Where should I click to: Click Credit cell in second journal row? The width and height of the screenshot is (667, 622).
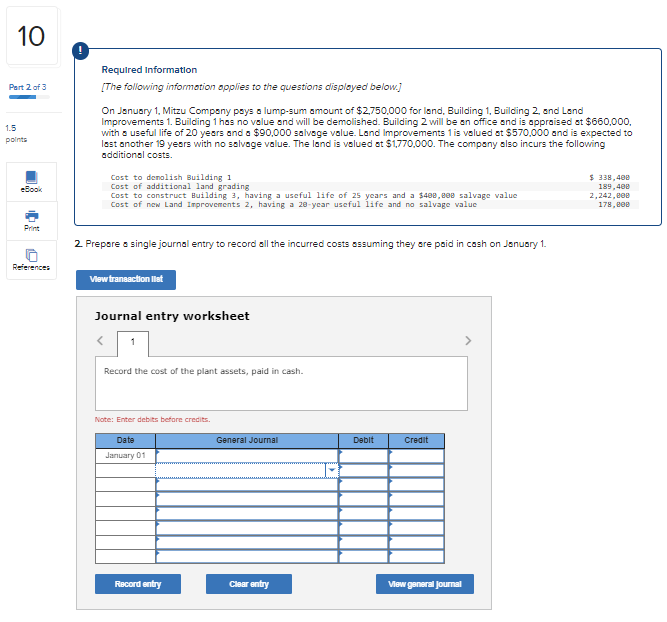(416, 470)
